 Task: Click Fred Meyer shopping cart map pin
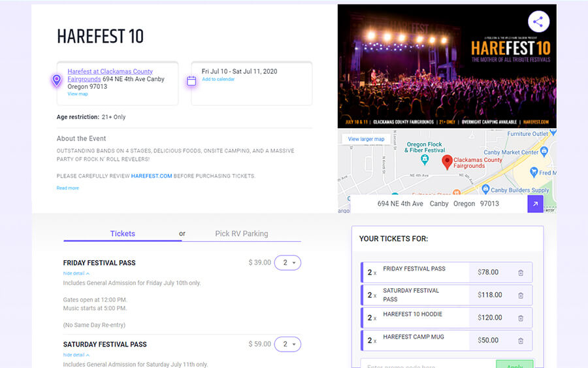(534, 172)
